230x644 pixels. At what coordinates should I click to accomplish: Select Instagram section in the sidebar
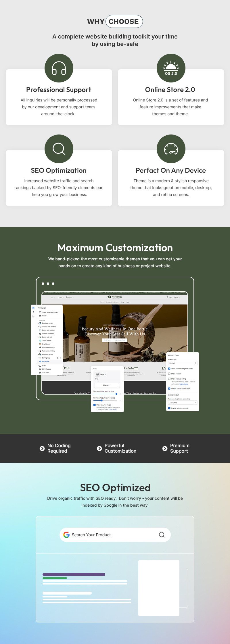tap(47, 354)
